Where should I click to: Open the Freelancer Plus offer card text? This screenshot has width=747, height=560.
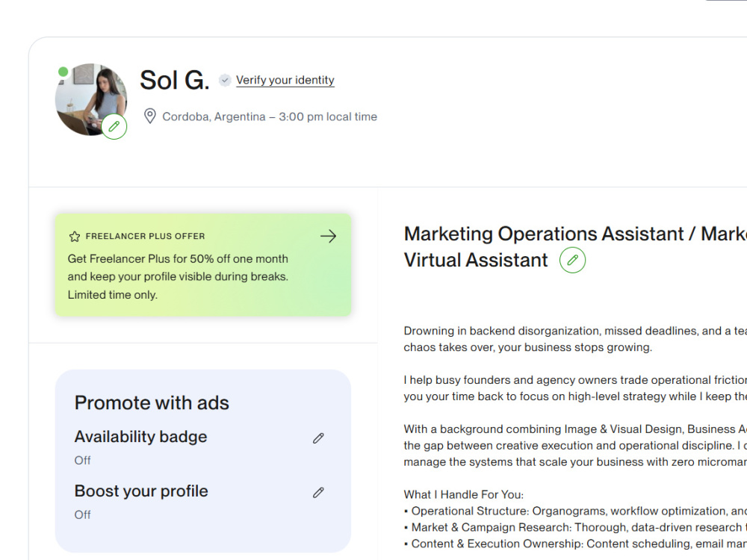point(178,277)
